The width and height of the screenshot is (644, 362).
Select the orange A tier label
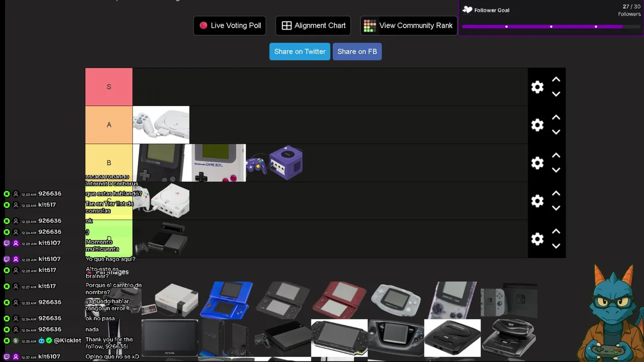(109, 125)
